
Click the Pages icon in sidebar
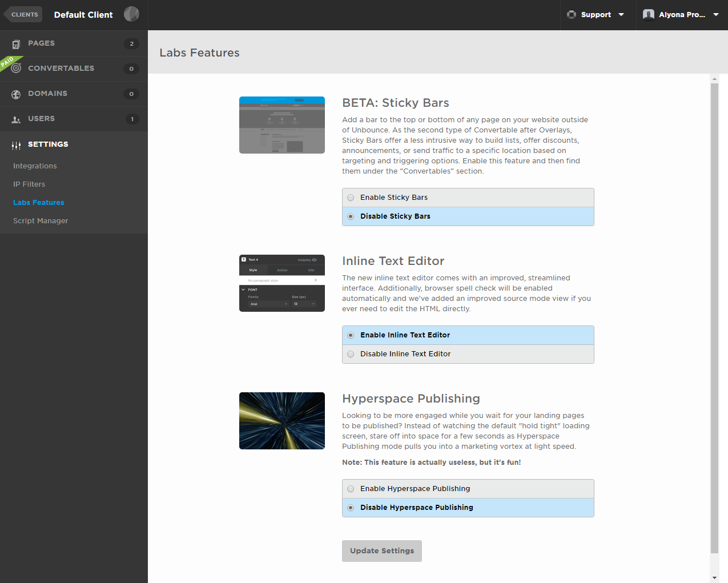tap(16, 44)
